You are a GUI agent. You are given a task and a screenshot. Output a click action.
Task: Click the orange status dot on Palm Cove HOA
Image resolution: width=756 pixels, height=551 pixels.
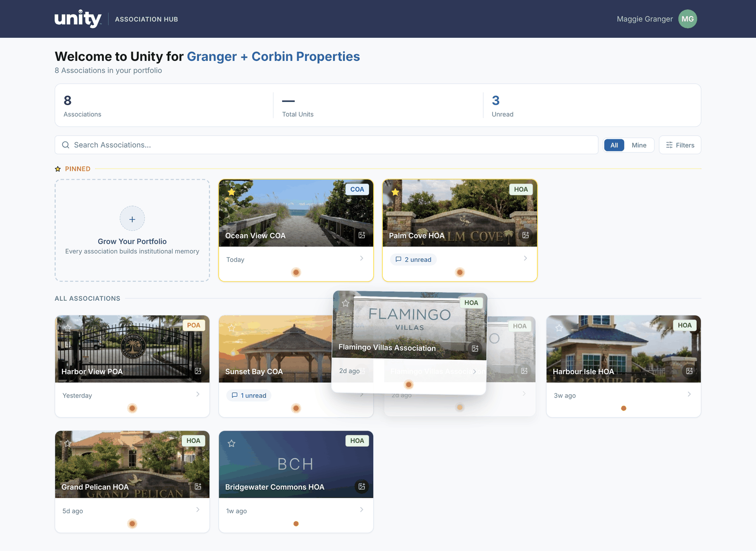(460, 272)
